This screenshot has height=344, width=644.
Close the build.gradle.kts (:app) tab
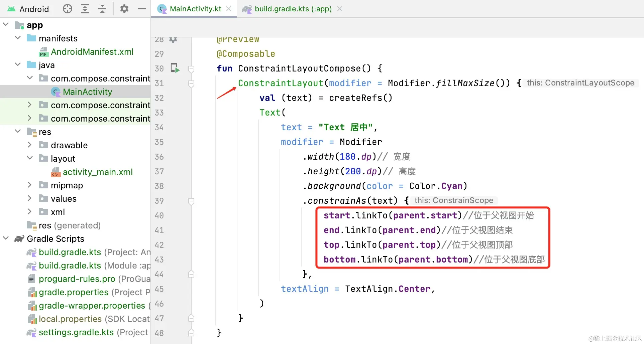(x=340, y=9)
